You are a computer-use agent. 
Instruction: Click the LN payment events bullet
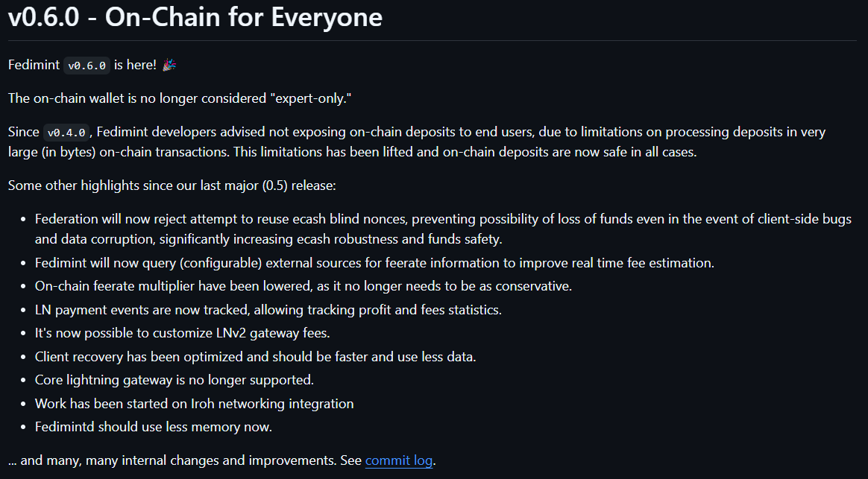tap(268, 310)
